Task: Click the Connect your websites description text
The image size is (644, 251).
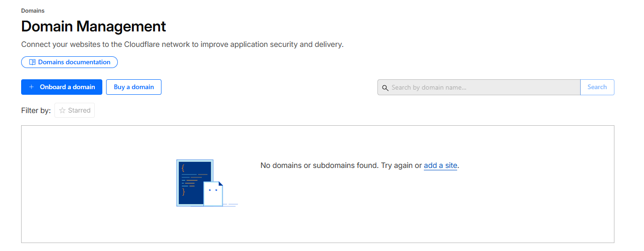Action: point(182,45)
